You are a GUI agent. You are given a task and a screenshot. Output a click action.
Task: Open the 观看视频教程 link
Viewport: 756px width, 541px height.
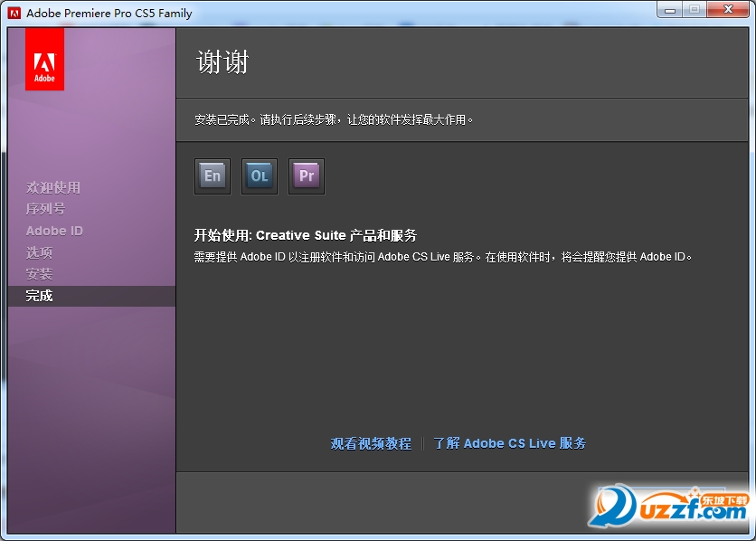[371, 443]
